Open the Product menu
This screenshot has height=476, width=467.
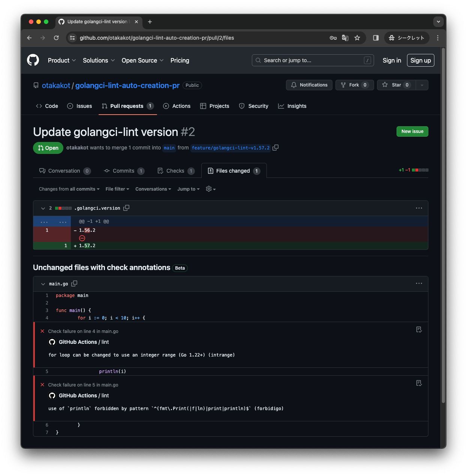[62, 60]
